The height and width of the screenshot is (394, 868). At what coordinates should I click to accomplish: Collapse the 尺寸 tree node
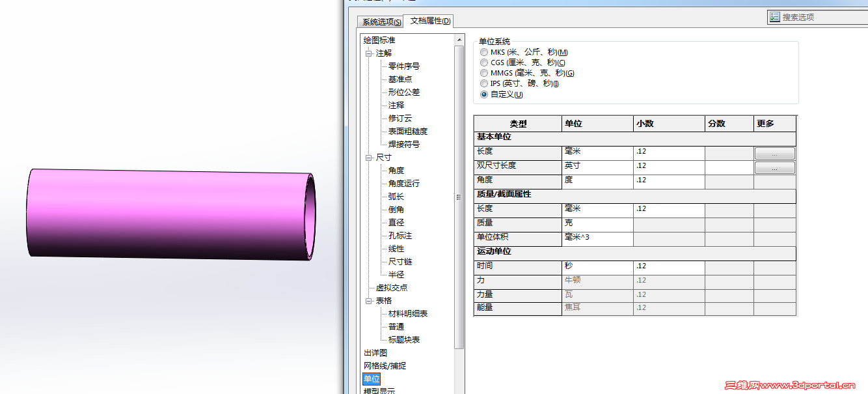[369, 157]
